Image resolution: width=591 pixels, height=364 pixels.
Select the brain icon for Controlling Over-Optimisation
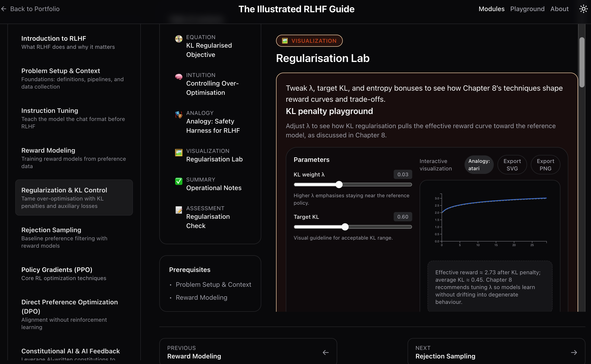coord(179,77)
